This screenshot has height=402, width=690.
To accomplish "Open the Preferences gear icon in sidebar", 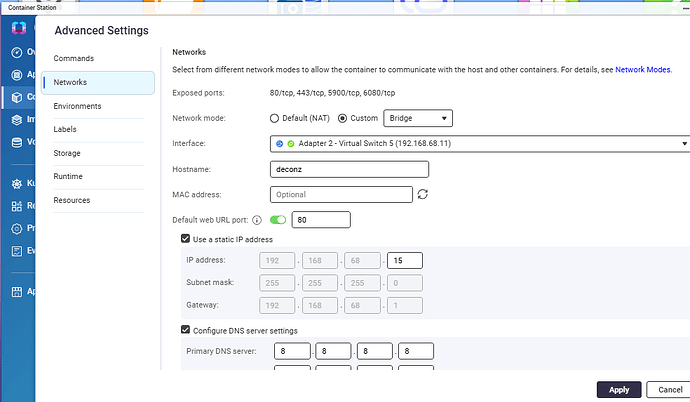I will coord(15,228).
